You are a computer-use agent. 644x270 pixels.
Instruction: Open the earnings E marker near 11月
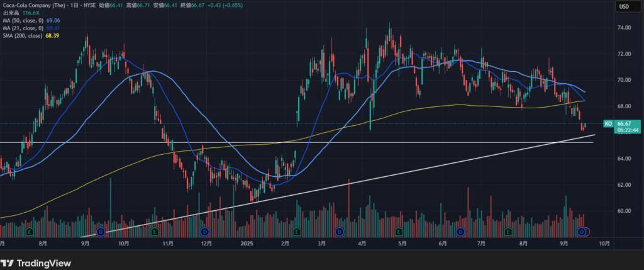[155, 232]
